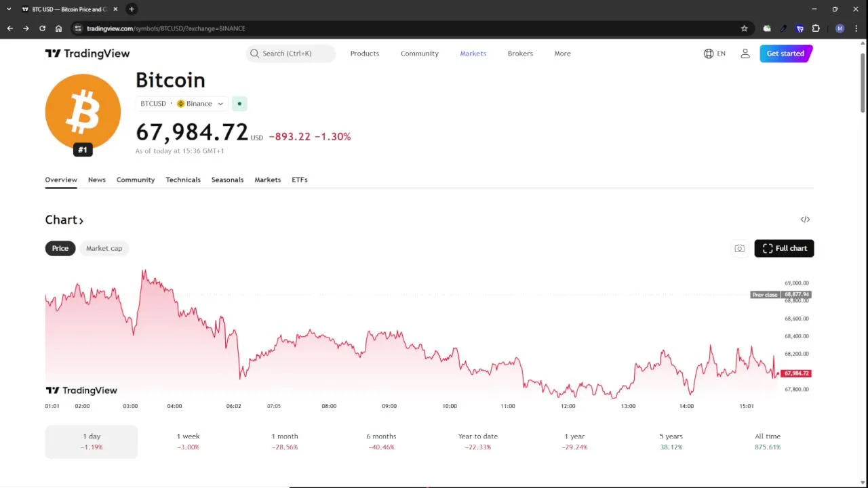The width and height of the screenshot is (868, 488).
Task: Select the 1 week range
Action: point(188,441)
